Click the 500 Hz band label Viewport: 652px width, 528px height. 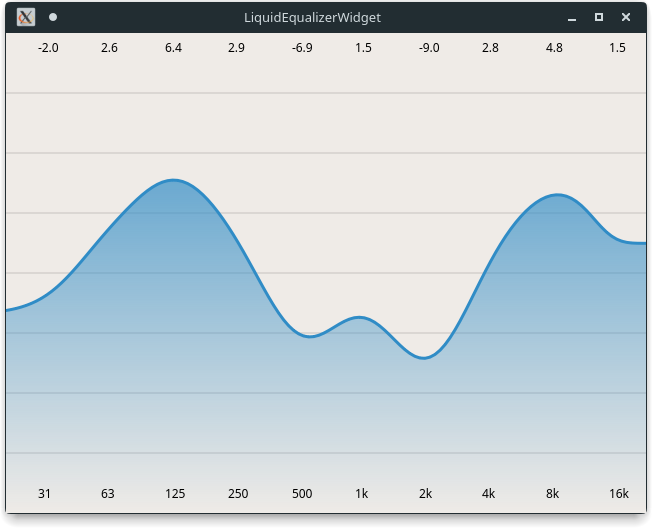point(302,493)
